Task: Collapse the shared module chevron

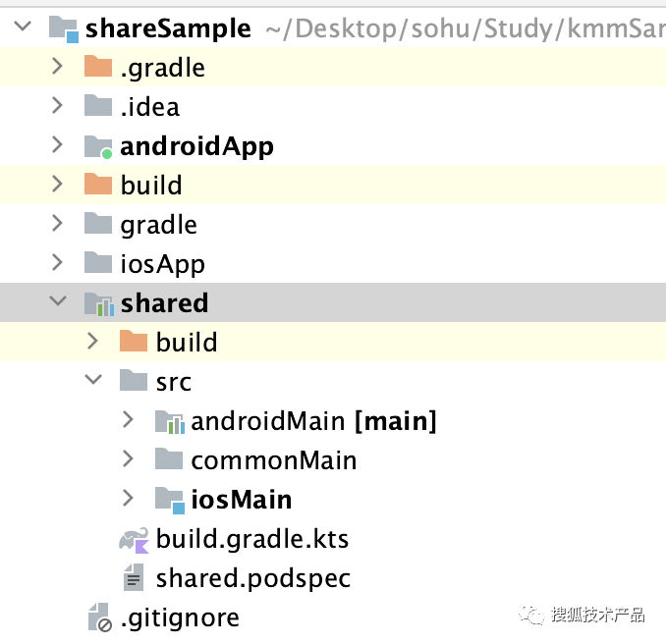Action: pos(57,303)
